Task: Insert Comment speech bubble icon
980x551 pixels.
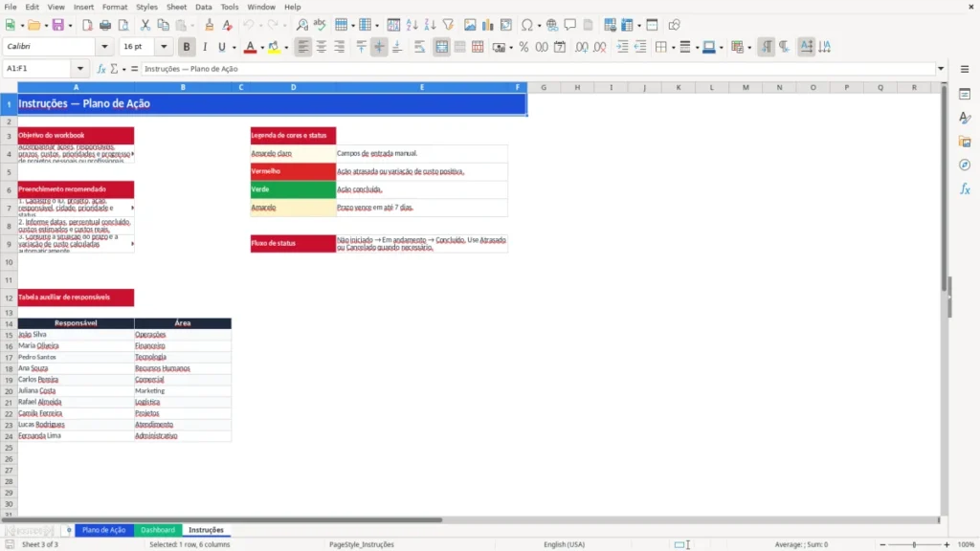Action: click(570, 25)
